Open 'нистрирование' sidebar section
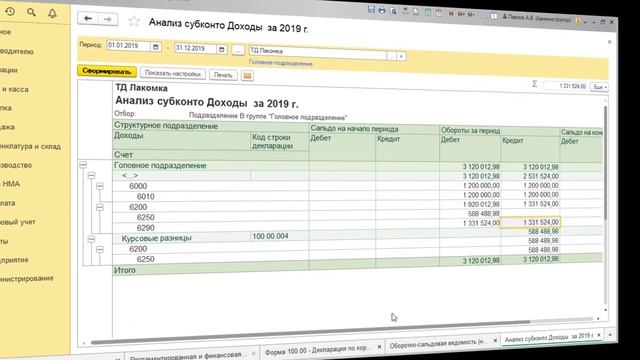Image resolution: width=640 pixels, height=360 pixels. (x=27, y=278)
